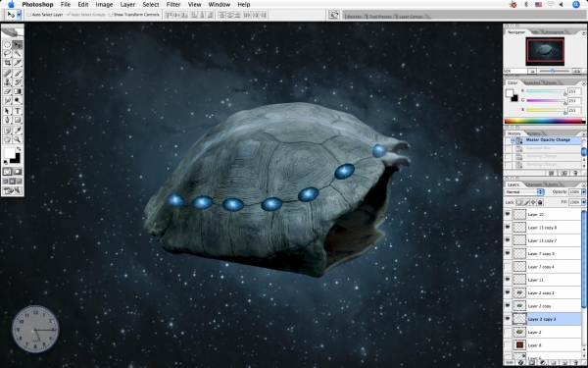
Task: Select the History Brush tool
Action: click(18, 82)
